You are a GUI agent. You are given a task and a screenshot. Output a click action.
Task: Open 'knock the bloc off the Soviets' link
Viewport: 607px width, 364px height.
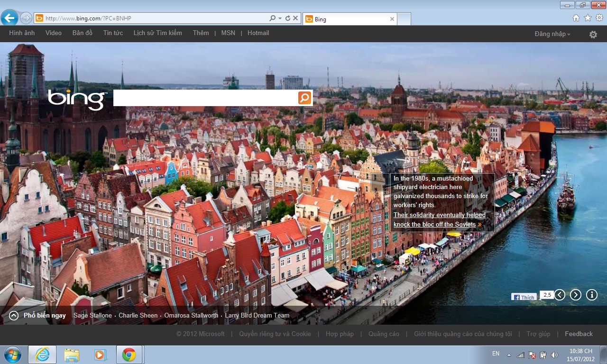pyautogui.click(x=434, y=224)
